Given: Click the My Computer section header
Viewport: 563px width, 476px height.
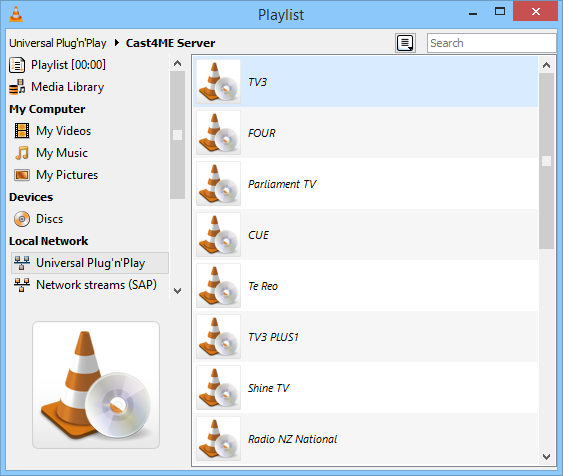Looking at the screenshot, I should point(47,109).
